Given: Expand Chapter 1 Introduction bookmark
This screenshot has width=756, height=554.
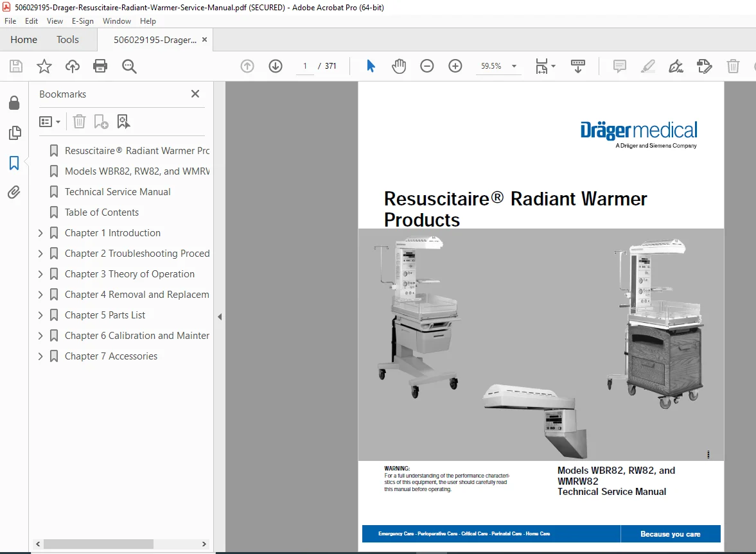Looking at the screenshot, I should point(40,233).
